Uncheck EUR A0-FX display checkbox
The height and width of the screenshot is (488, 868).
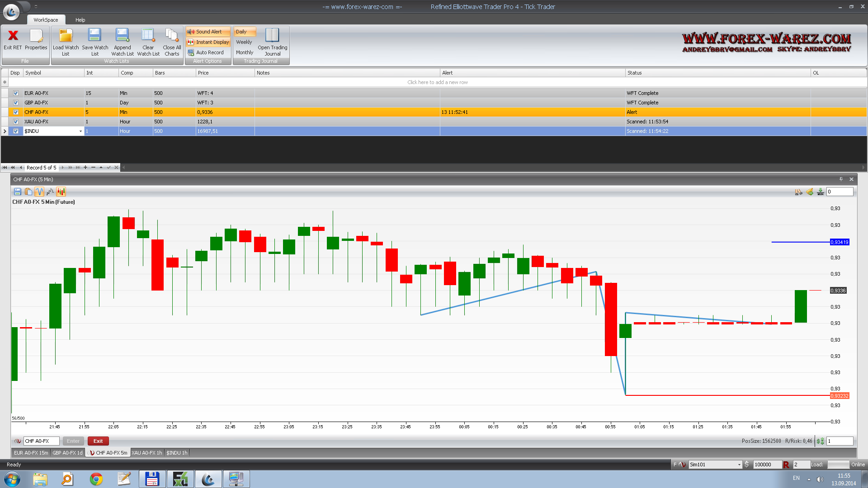coord(16,93)
